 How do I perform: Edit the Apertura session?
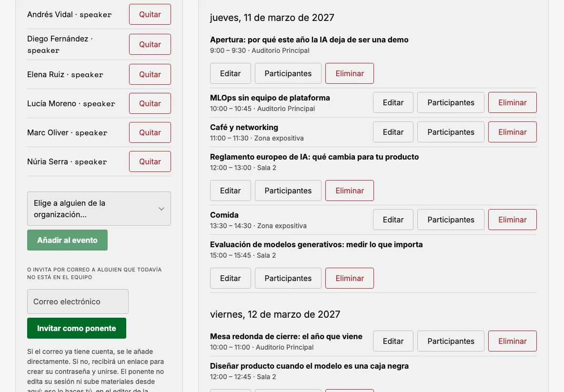click(231, 73)
